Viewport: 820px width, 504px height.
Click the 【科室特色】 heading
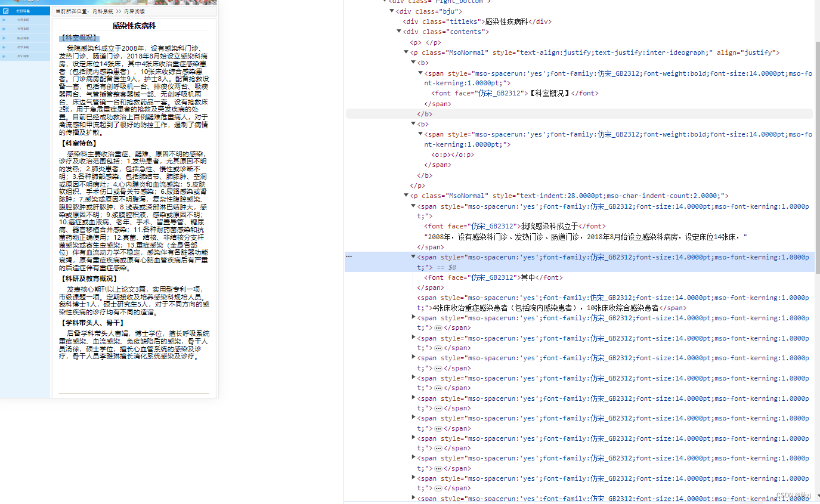tap(79, 144)
